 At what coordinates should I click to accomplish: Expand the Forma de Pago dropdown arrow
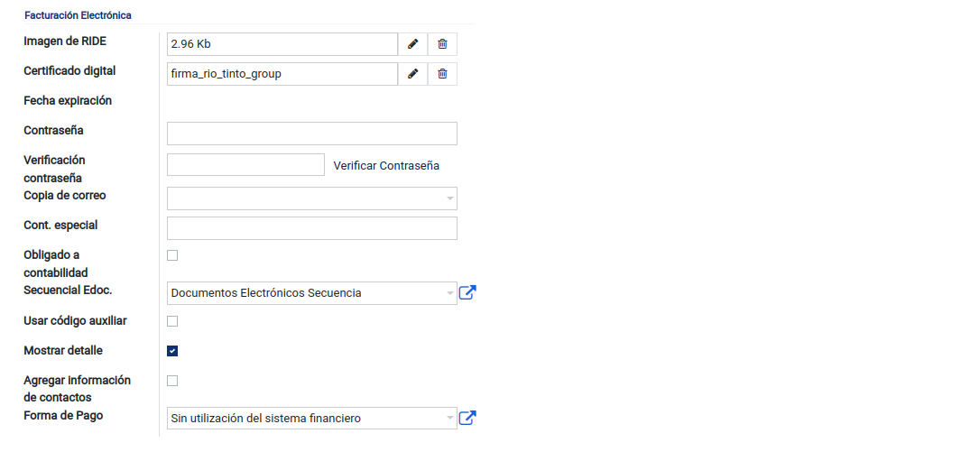[x=450, y=419]
